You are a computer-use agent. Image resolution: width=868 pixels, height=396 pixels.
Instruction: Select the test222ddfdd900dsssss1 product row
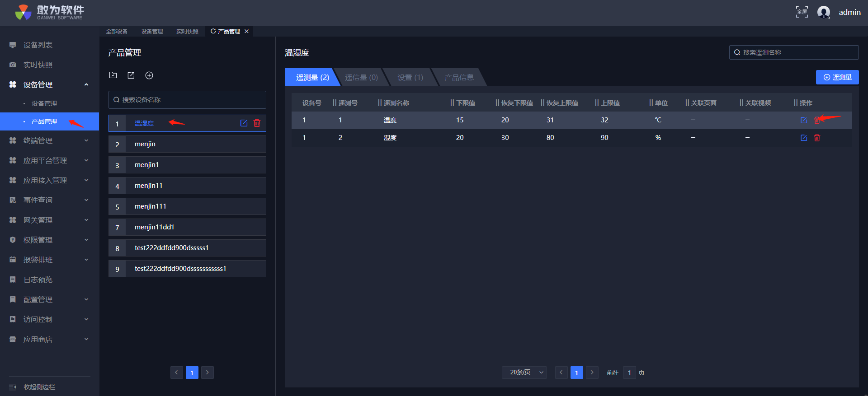(187, 248)
